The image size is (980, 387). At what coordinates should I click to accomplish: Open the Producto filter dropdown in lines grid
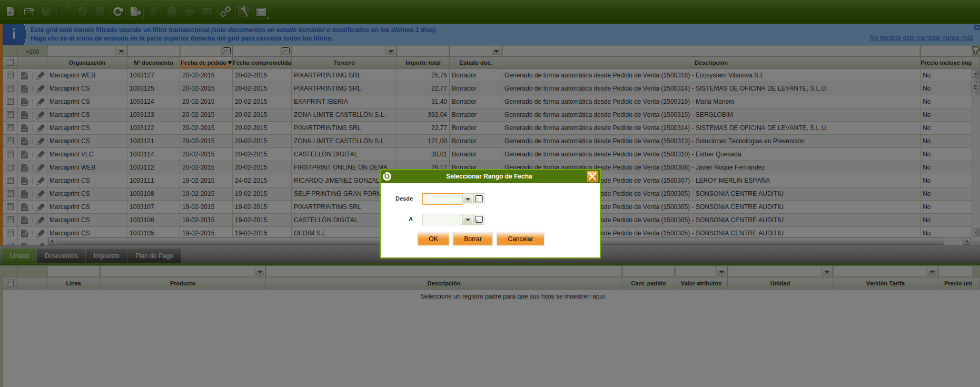(x=260, y=272)
